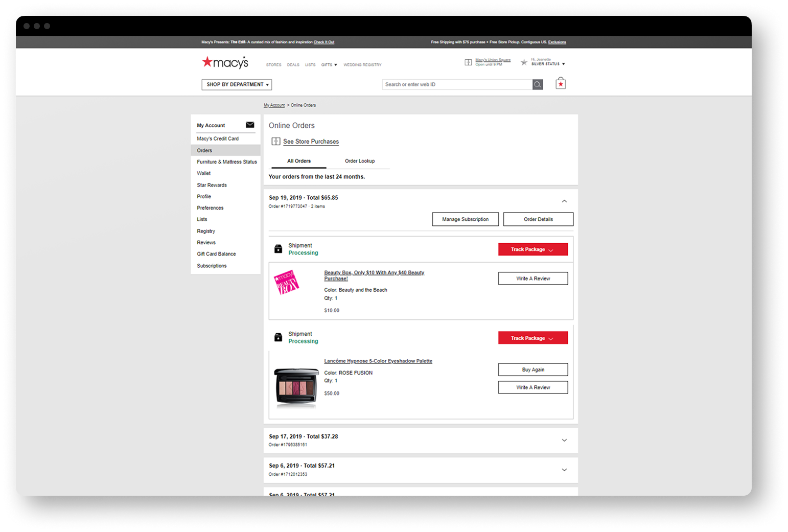Click the Lancôme shipment package icon
This screenshot has width=788, height=532.
tap(279, 337)
